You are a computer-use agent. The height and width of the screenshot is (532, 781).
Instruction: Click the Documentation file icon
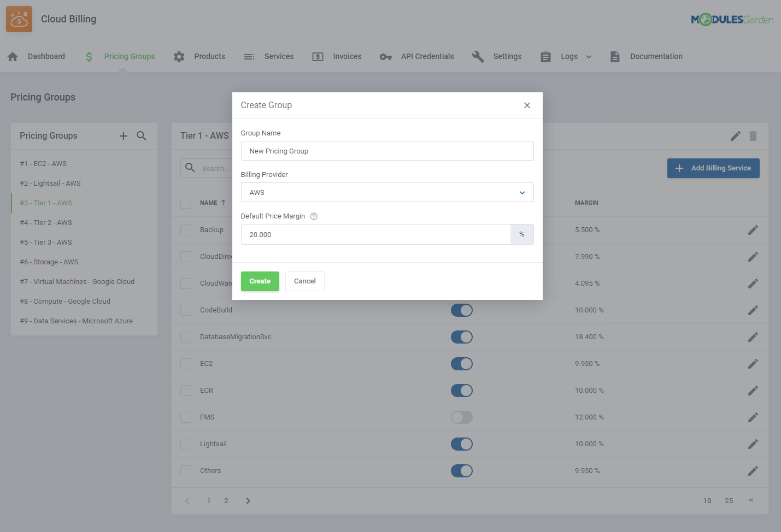615,57
